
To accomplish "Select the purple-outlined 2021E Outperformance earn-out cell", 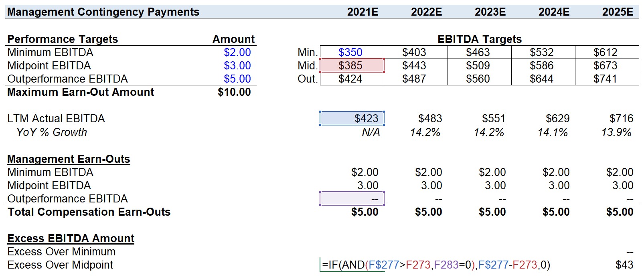I will tap(352, 198).
